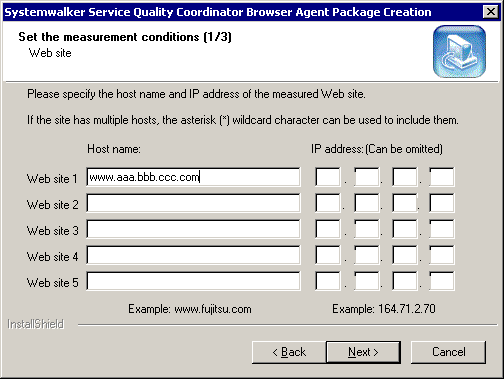The width and height of the screenshot is (504, 379).
Task: Select fourth IP octet box for Web site 1
Action: pyautogui.click(x=442, y=177)
